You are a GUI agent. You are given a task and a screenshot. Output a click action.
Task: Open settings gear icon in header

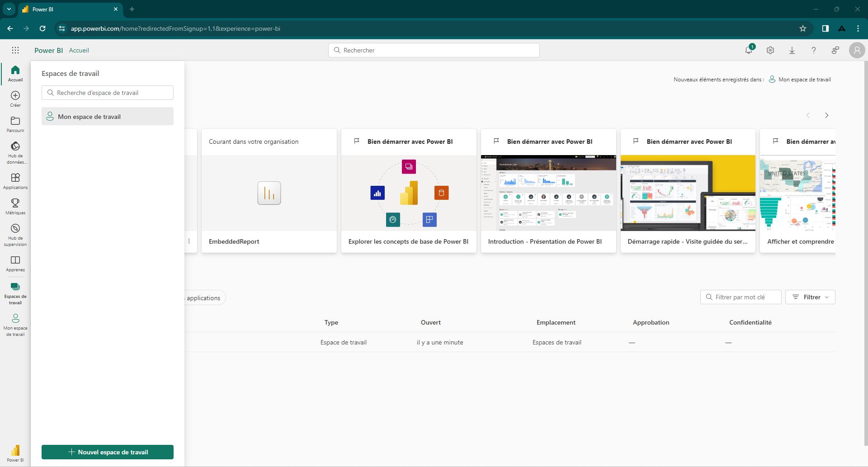[x=770, y=50]
